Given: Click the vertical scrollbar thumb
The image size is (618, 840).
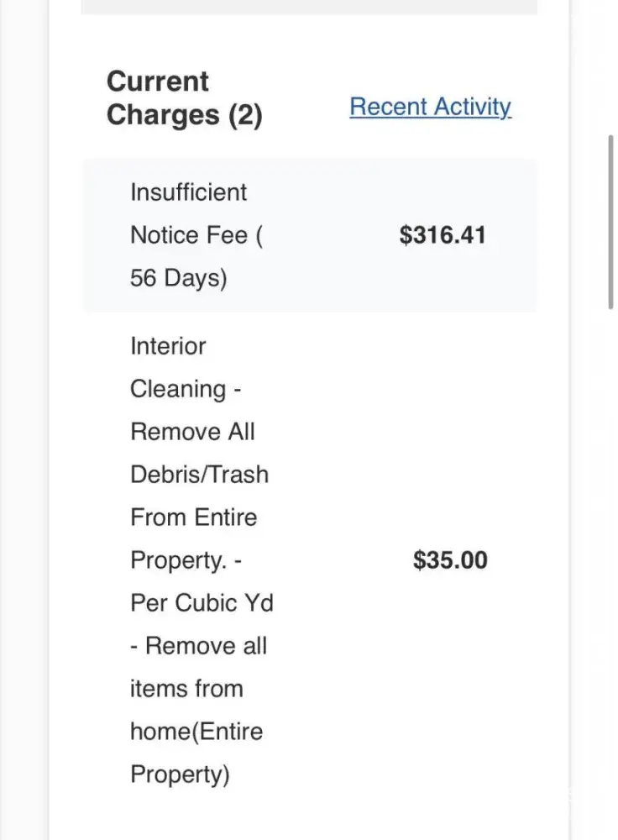Looking at the screenshot, I should pos(611,222).
